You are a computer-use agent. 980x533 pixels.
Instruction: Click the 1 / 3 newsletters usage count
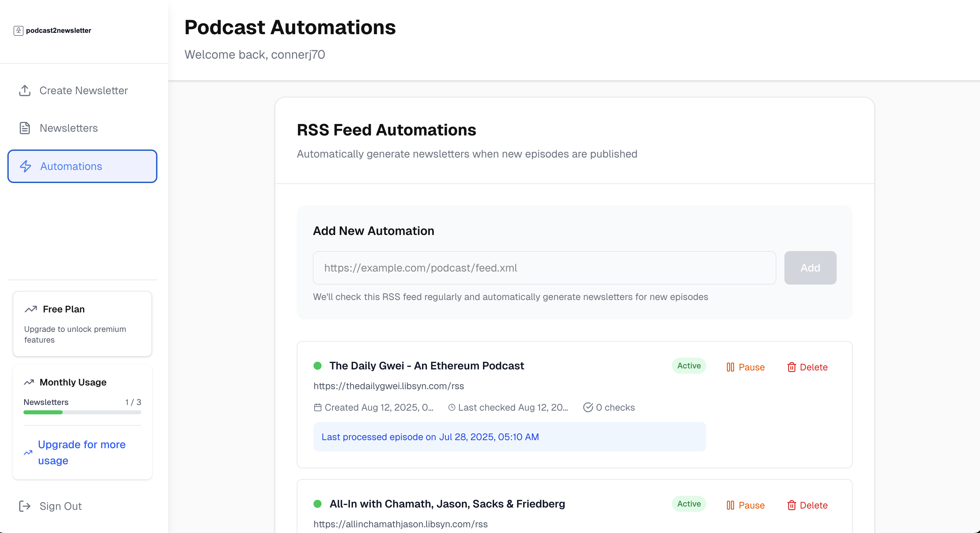(133, 402)
